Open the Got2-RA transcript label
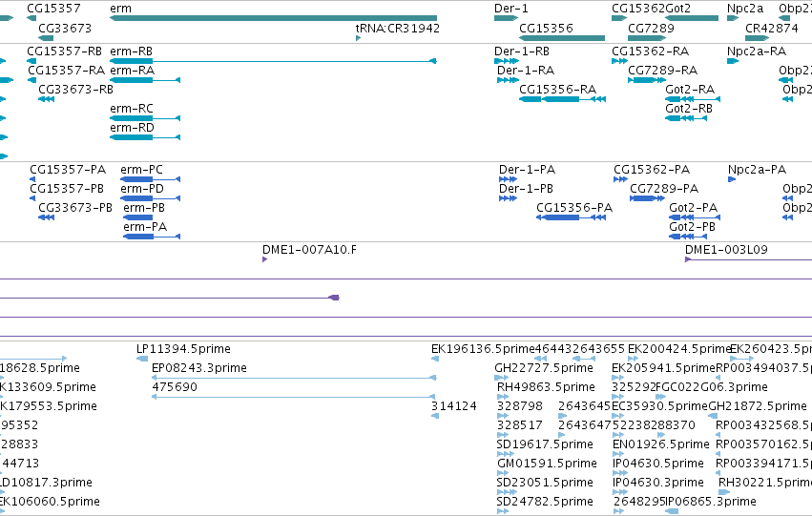The image size is (812, 516). tap(690, 89)
